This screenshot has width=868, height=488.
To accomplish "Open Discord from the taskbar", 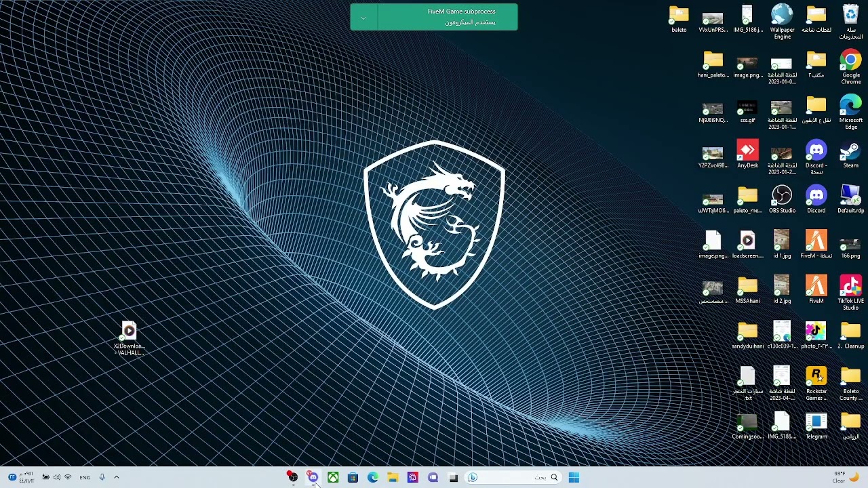I will [313, 477].
